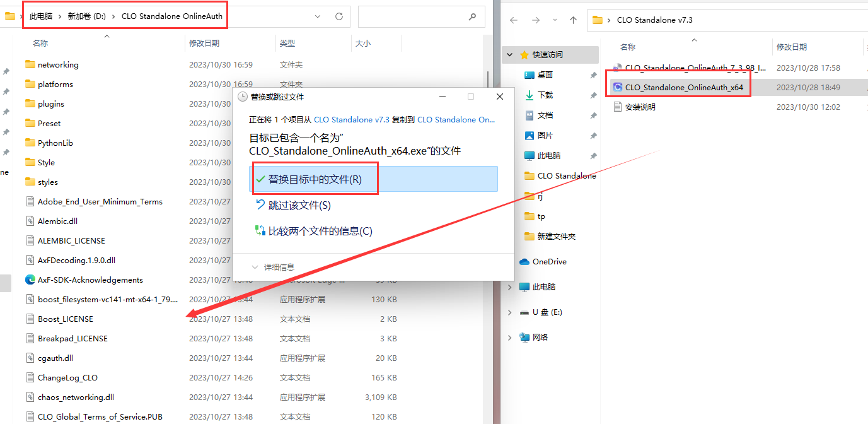868x424 pixels.
Task: Click 替换目标中的文件(R) to replace the file
Action: (x=315, y=179)
